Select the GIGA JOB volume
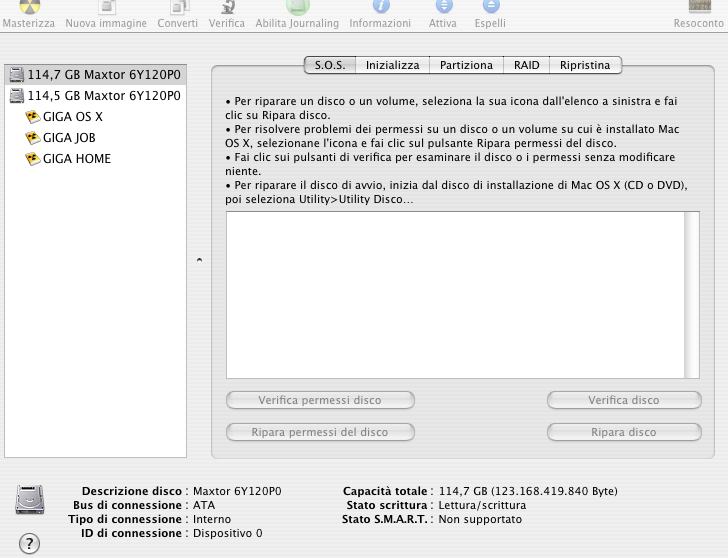 tap(96, 138)
